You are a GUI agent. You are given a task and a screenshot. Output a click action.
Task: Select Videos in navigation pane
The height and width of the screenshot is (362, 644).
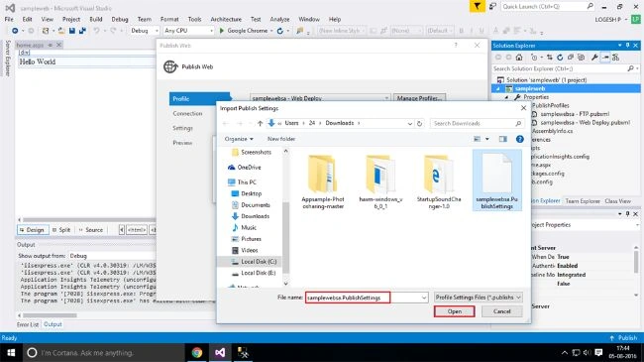(x=245, y=250)
